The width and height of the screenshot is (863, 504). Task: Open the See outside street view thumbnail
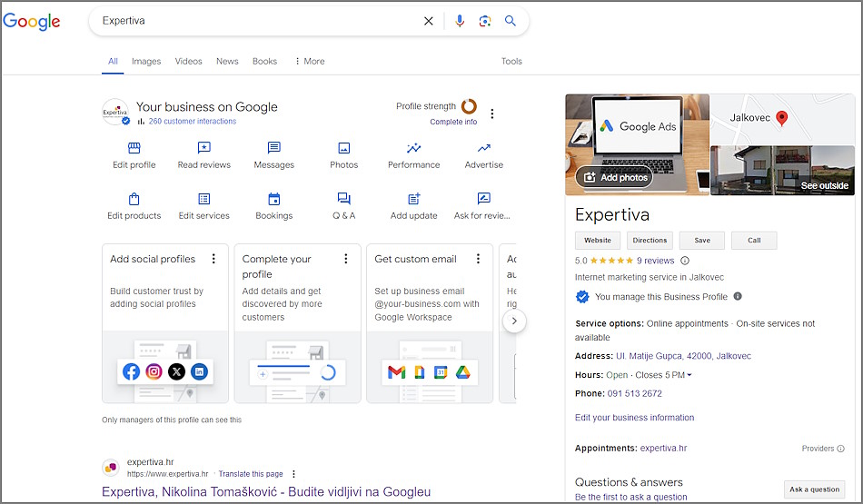pyautogui.click(x=782, y=170)
